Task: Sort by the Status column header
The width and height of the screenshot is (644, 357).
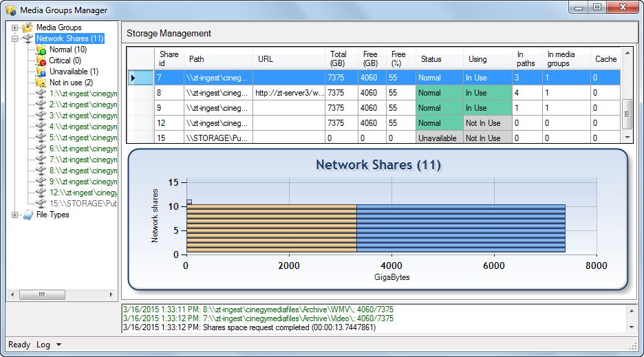Action: (440, 58)
